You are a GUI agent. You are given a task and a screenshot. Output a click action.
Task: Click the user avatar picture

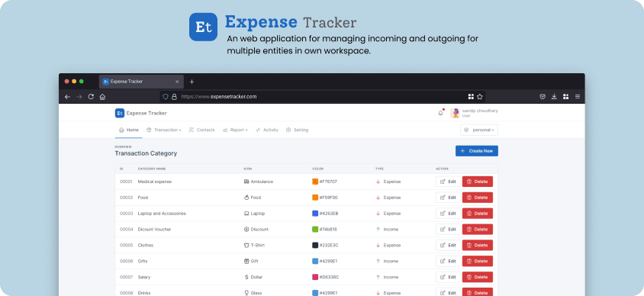pyautogui.click(x=455, y=114)
